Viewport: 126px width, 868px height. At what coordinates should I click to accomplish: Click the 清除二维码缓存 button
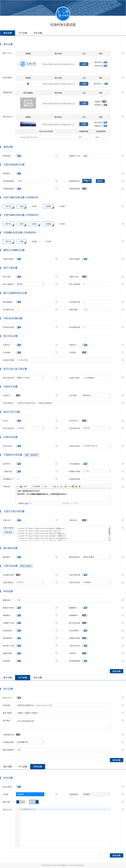click(31, 455)
